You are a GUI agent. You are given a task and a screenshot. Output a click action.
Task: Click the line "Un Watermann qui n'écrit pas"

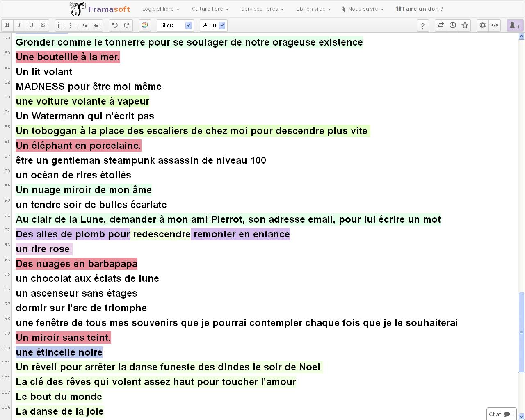(85, 116)
